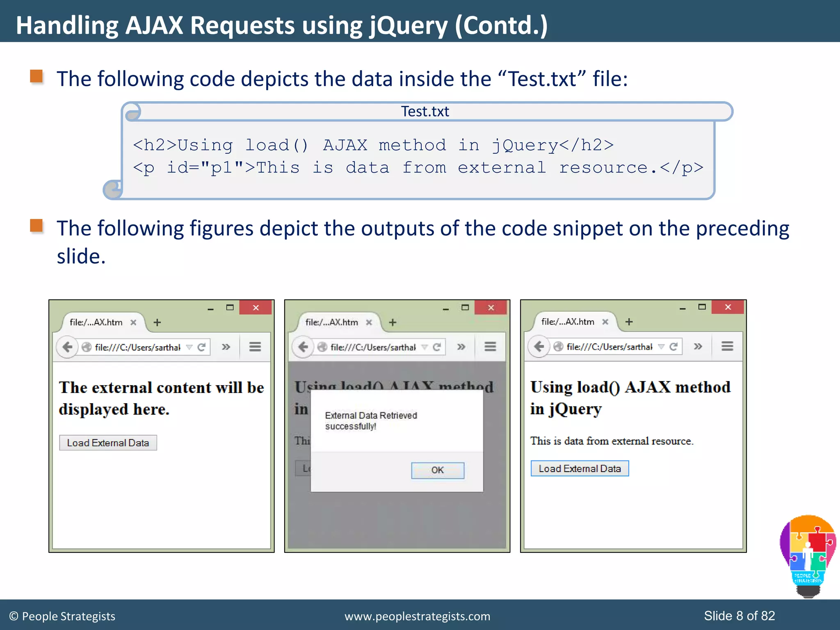The height and width of the screenshot is (630, 840).
Task: Click the People Strategists lightbulb logo
Action: (808, 556)
